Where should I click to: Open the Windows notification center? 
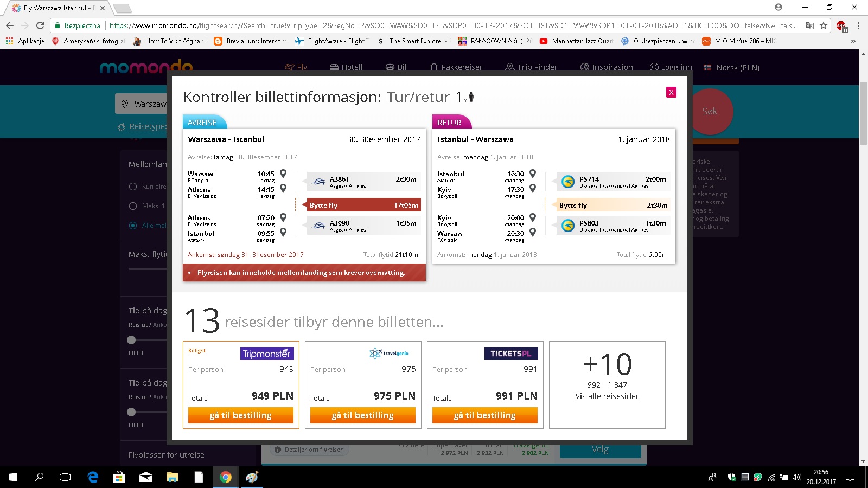851,477
